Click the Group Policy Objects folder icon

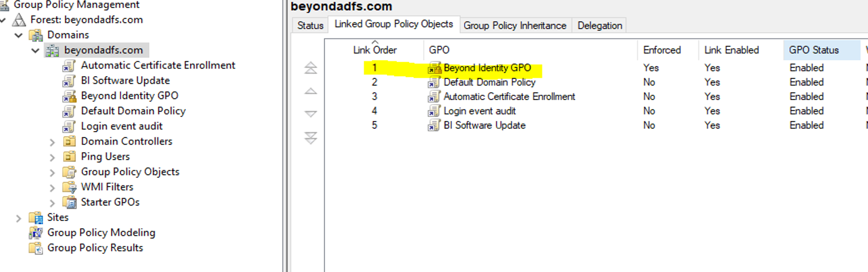pyautogui.click(x=70, y=171)
